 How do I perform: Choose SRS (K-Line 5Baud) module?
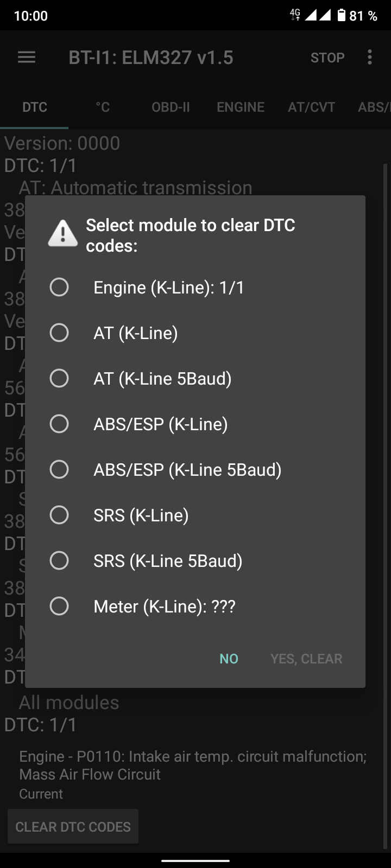(195, 560)
